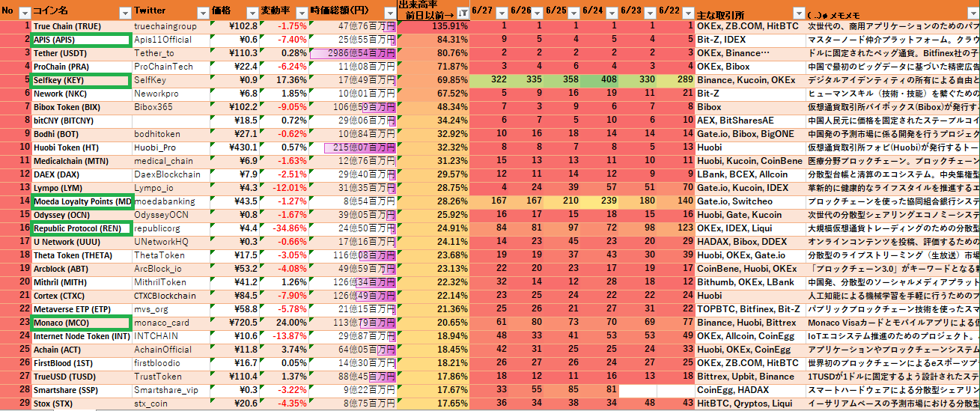
Task: Select the 135.91% volume rate cell
Action: (433, 26)
